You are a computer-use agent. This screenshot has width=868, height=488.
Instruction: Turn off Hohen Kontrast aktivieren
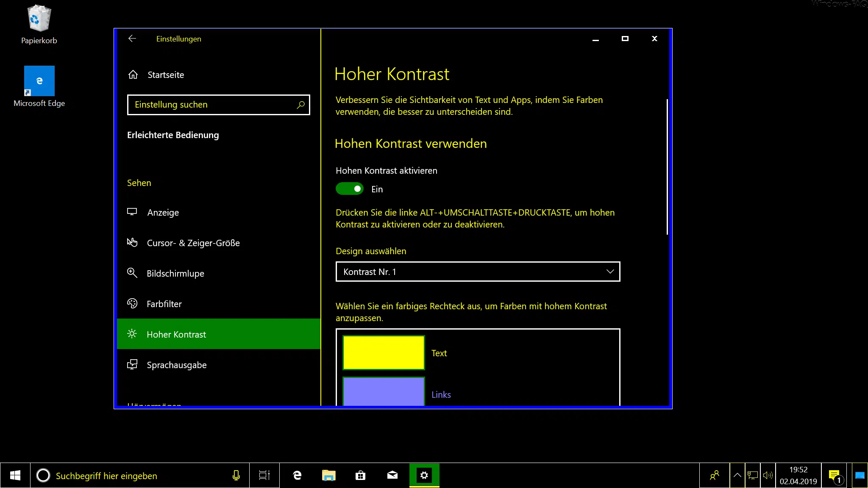[350, 189]
